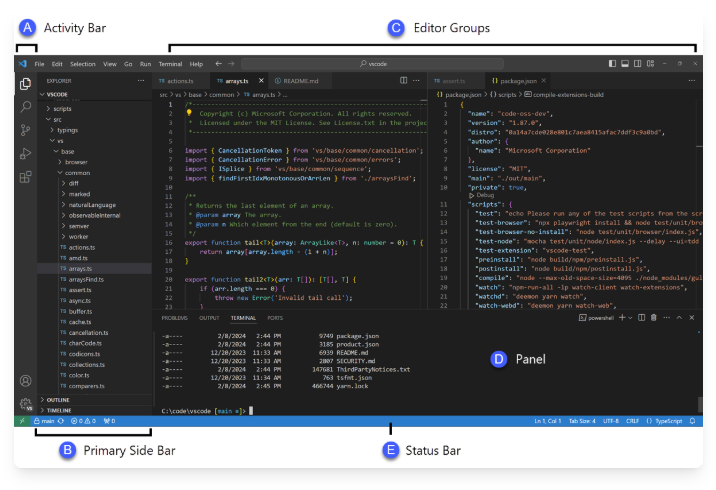
Task: Go back with the left arrow
Action: 219,64
